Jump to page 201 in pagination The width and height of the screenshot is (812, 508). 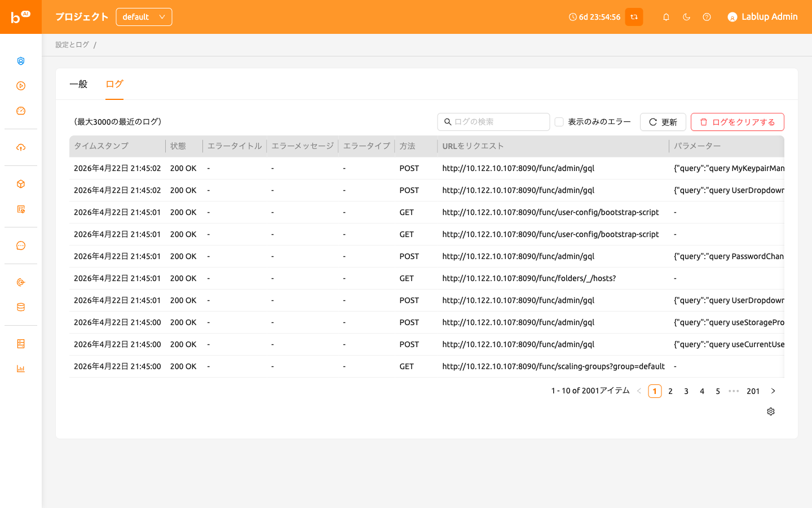753,391
